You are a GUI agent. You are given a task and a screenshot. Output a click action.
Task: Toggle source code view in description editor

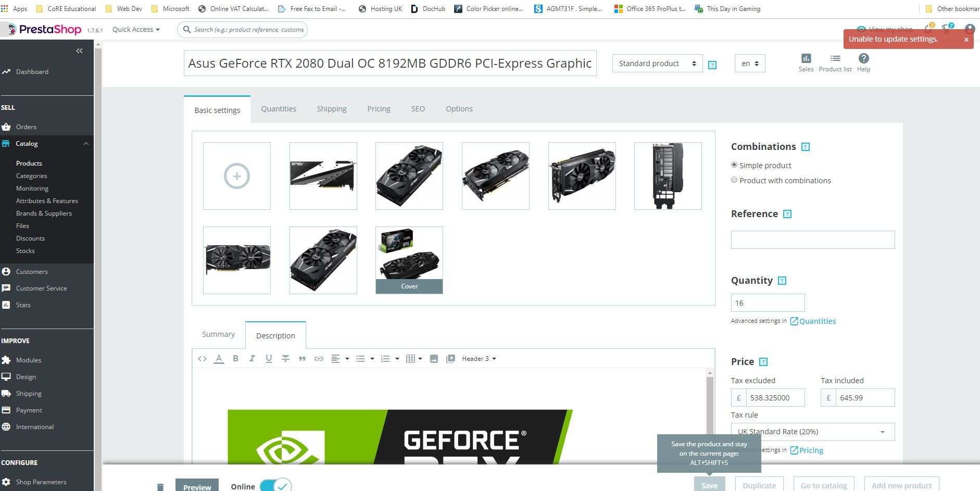click(x=202, y=359)
